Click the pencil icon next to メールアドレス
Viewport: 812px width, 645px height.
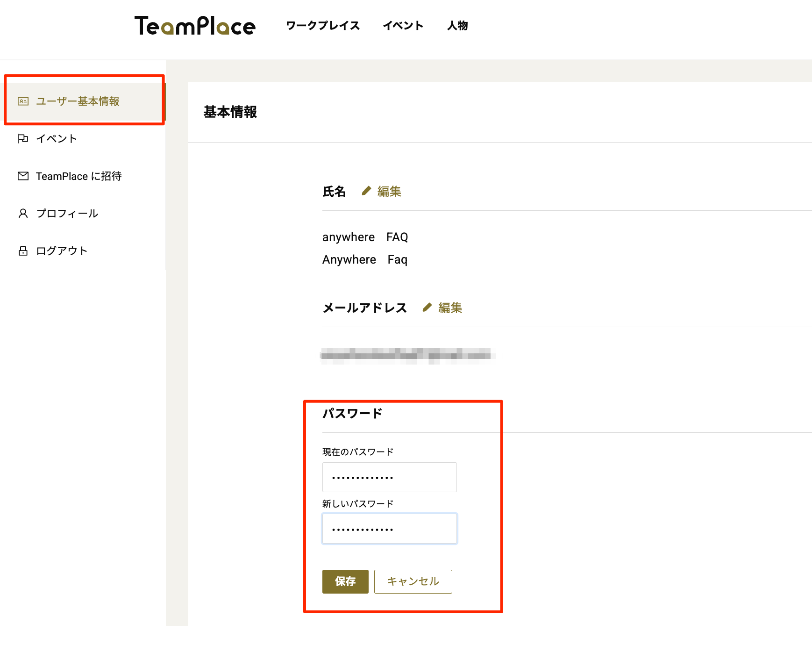427,308
